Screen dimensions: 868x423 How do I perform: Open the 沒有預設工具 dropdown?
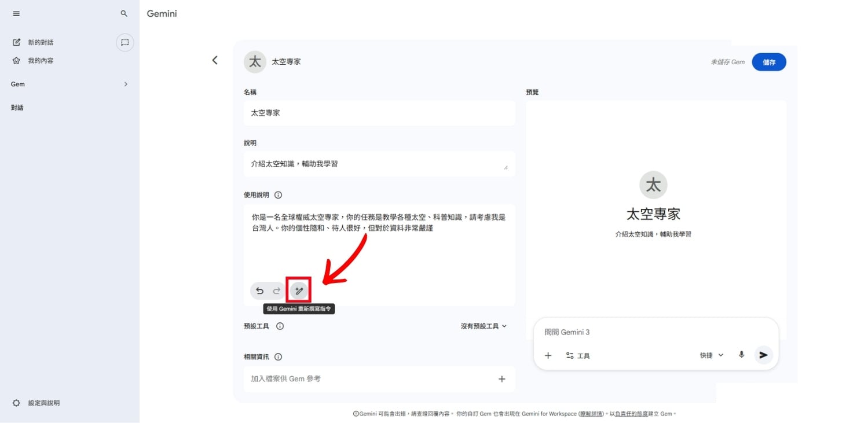(x=484, y=326)
